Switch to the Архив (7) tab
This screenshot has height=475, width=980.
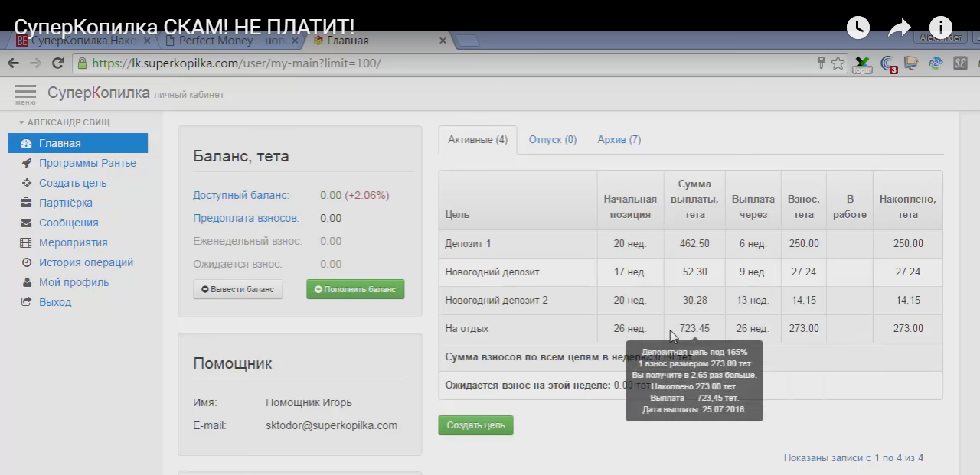tap(619, 140)
